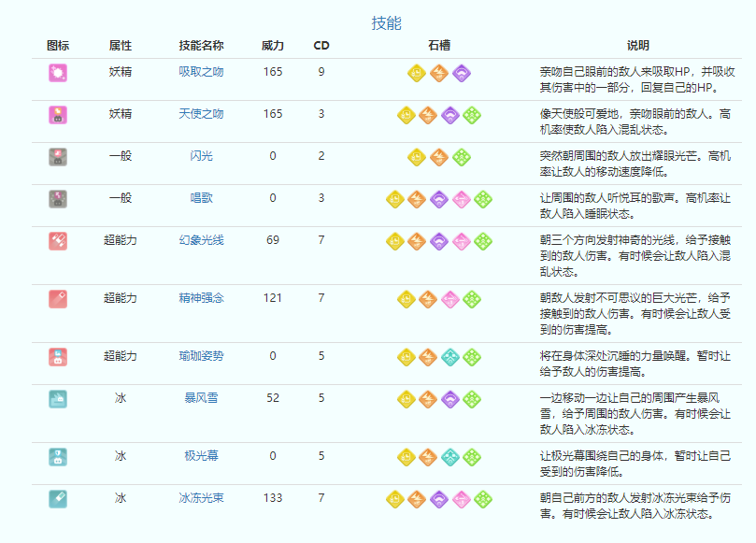
Task: Click the pink icon beside 天使之吻
Action: (58, 114)
